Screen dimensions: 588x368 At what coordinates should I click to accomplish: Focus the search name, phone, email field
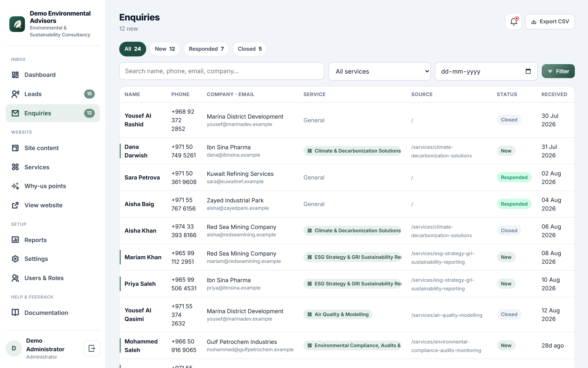(x=222, y=71)
